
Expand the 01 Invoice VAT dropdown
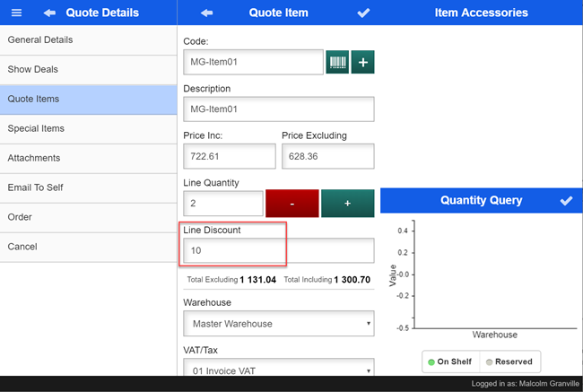click(x=279, y=370)
